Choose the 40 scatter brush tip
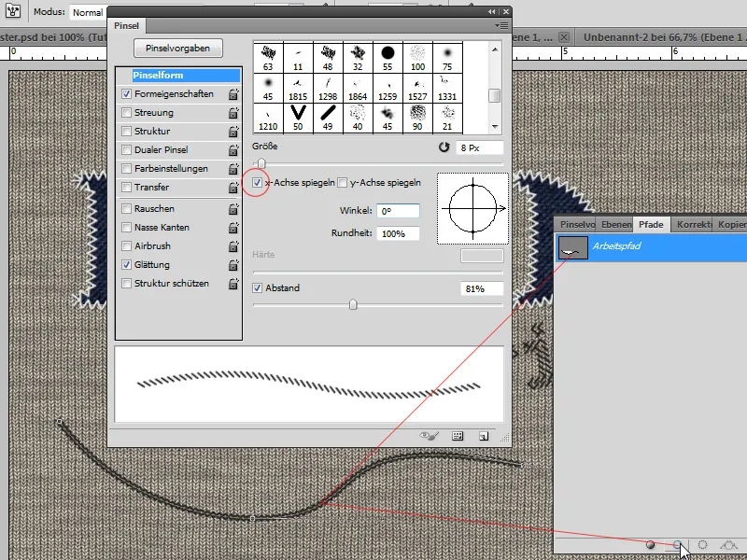 point(358,119)
